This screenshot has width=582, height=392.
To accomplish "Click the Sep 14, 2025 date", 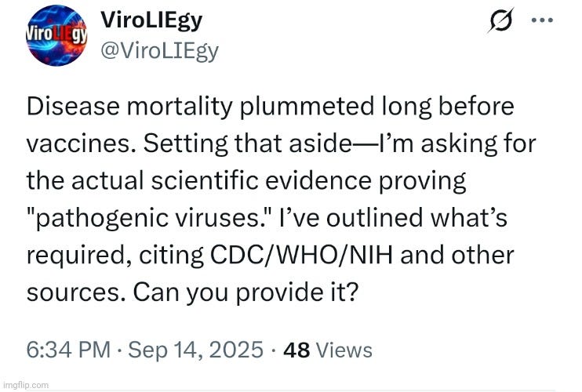I will [x=196, y=350].
